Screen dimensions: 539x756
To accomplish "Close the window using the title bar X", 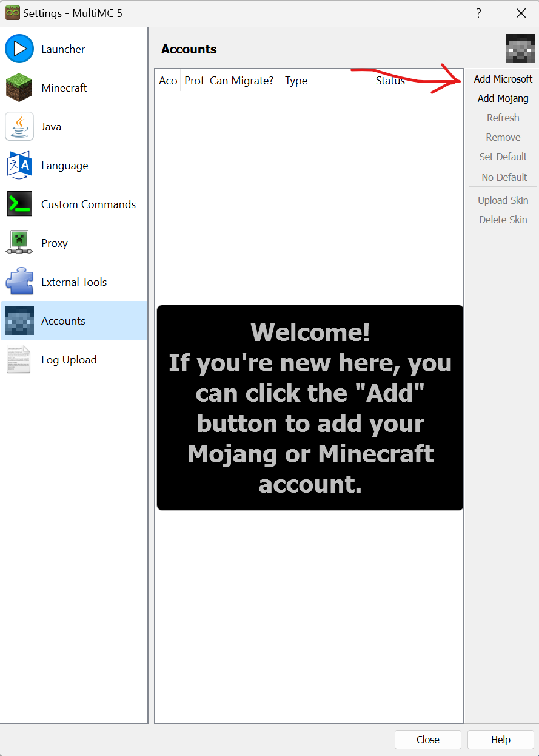I will [x=520, y=13].
